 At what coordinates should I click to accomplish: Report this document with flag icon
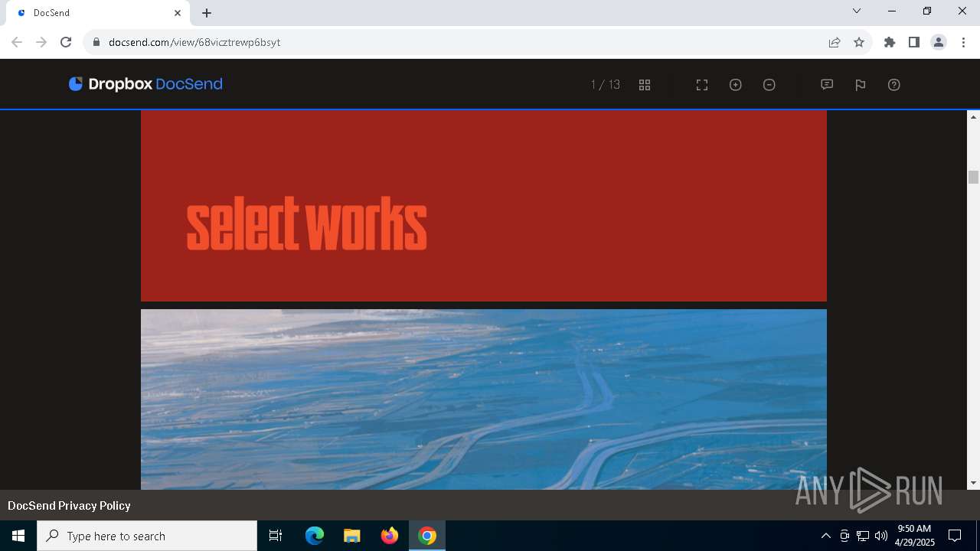click(861, 85)
